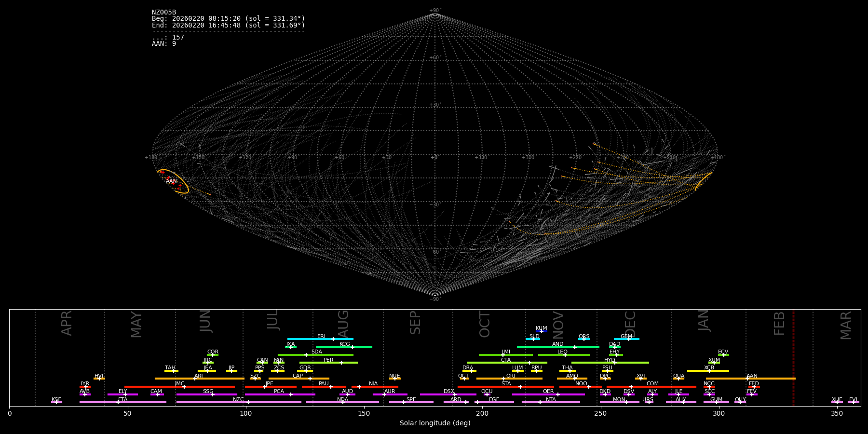Image resolution: width=868 pixels, height=434 pixels.
Task: Click the cyan ERI shower bar
Action: 320,339
